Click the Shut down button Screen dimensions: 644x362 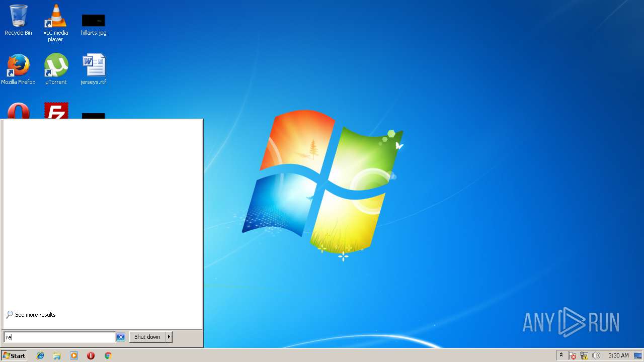[x=147, y=337]
